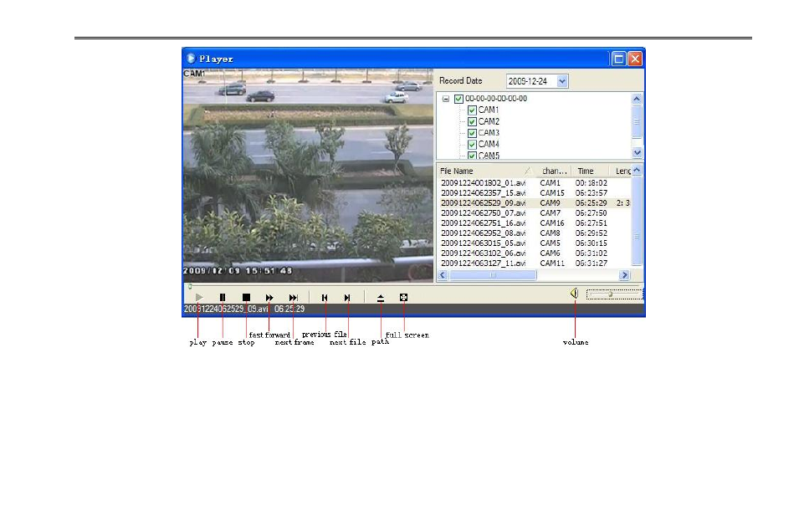Click the playback progress bar
Image resolution: width=799 pixels, height=532 pixels.
point(412,286)
